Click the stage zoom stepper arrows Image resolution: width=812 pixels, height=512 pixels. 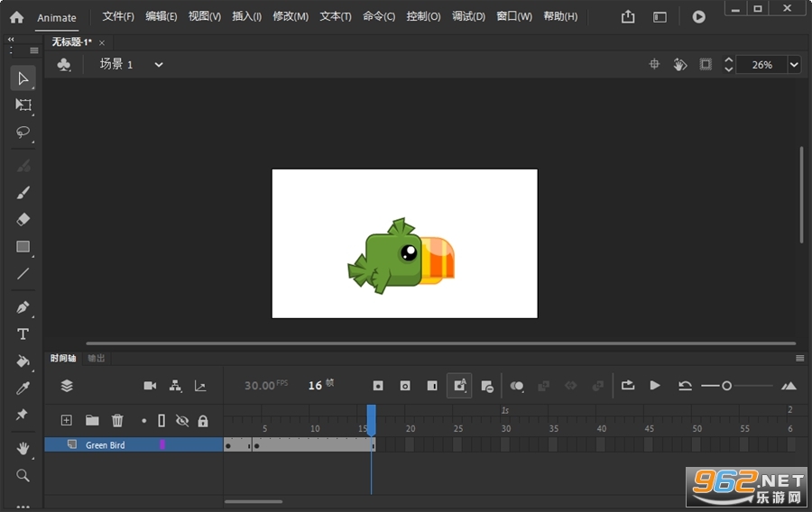(729, 64)
